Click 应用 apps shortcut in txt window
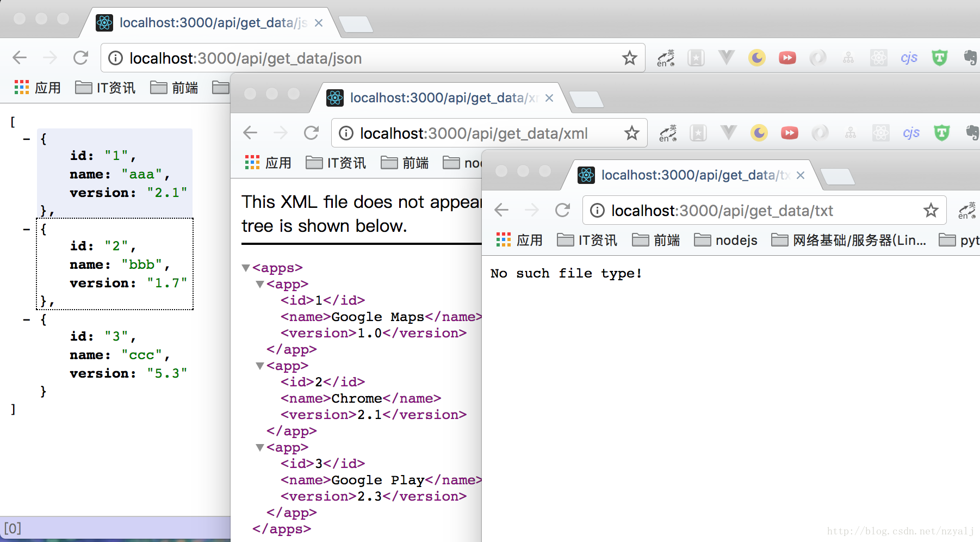This screenshot has height=542, width=980. pos(519,240)
